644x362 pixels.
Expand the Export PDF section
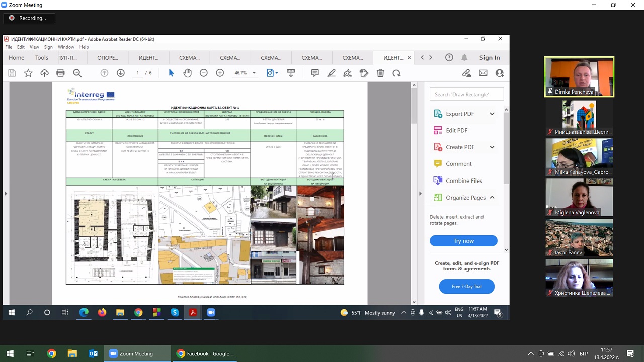click(492, 114)
